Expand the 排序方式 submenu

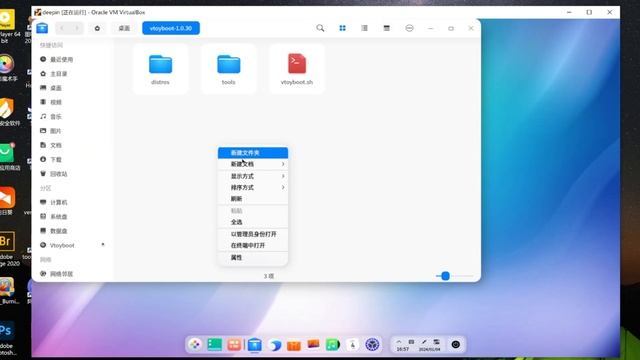click(x=253, y=188)
